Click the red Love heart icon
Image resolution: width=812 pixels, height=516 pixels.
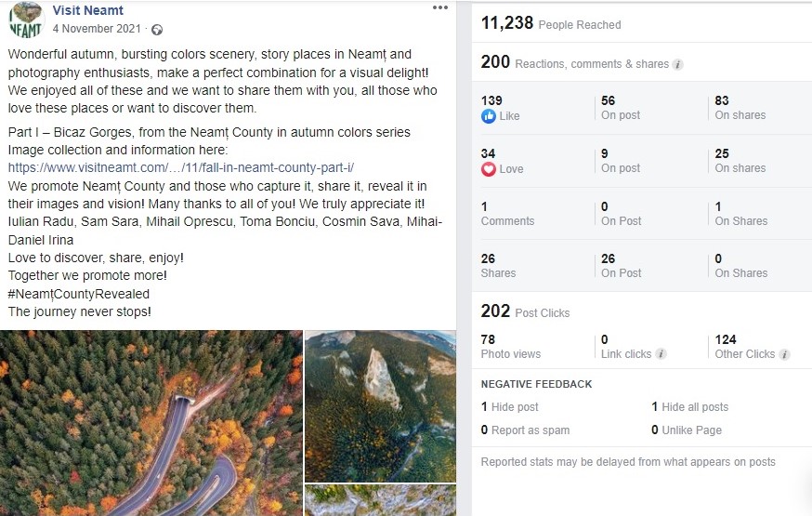489,169
